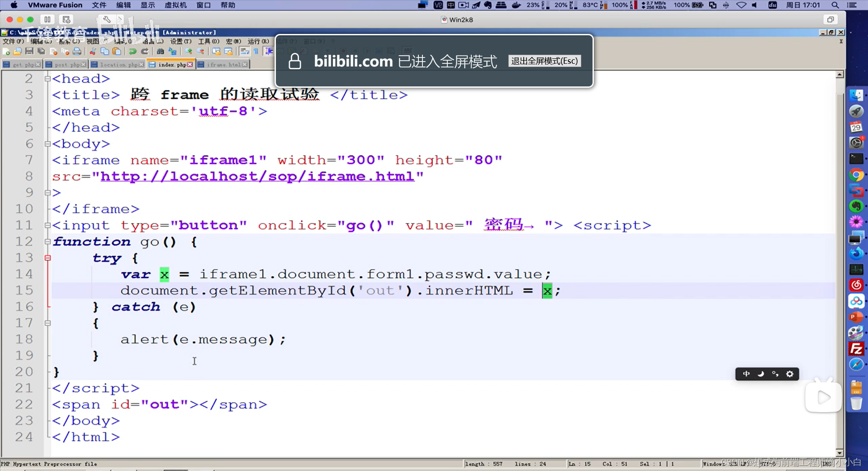Open the 运行(R) menu
Screen dimensions: 868x471
click(258, 41)
